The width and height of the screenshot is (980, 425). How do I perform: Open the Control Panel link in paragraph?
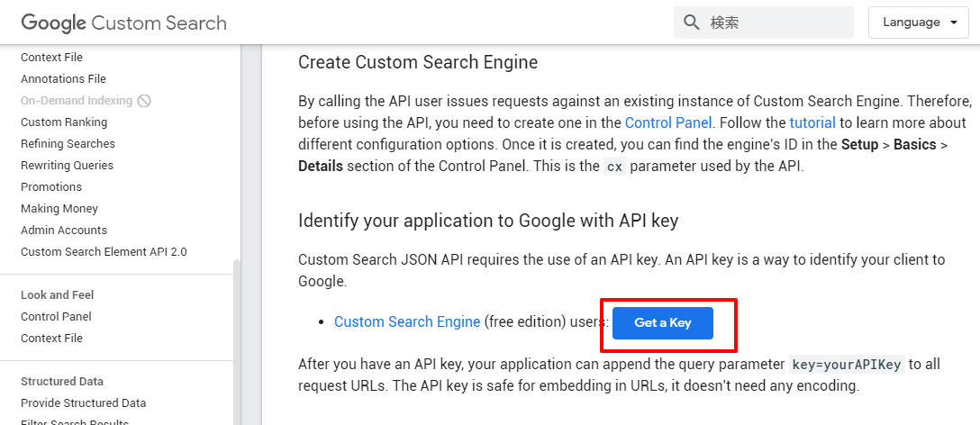click(x=668, y=122)
